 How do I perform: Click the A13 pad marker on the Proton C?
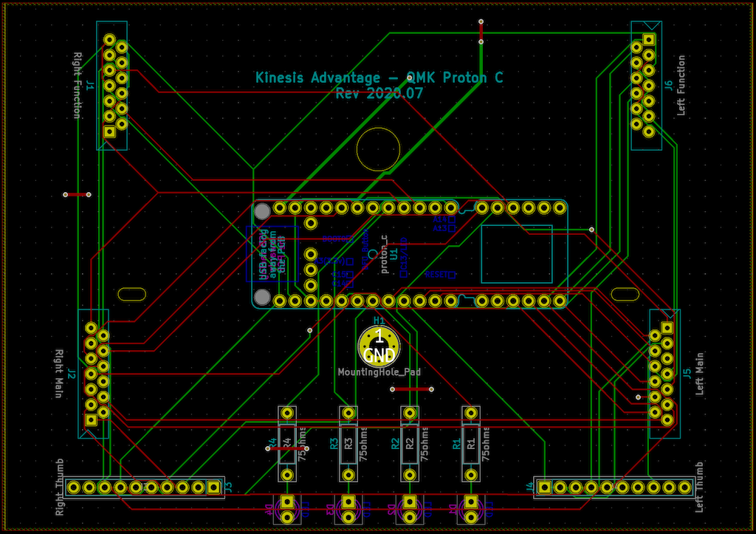(x=452, y=229)
